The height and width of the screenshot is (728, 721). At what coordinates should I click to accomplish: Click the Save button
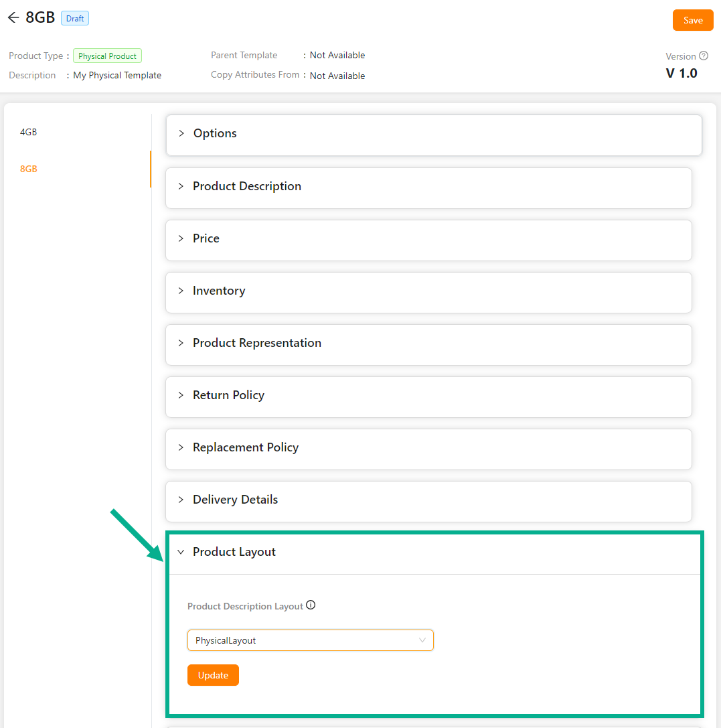(x=693, y=20)
